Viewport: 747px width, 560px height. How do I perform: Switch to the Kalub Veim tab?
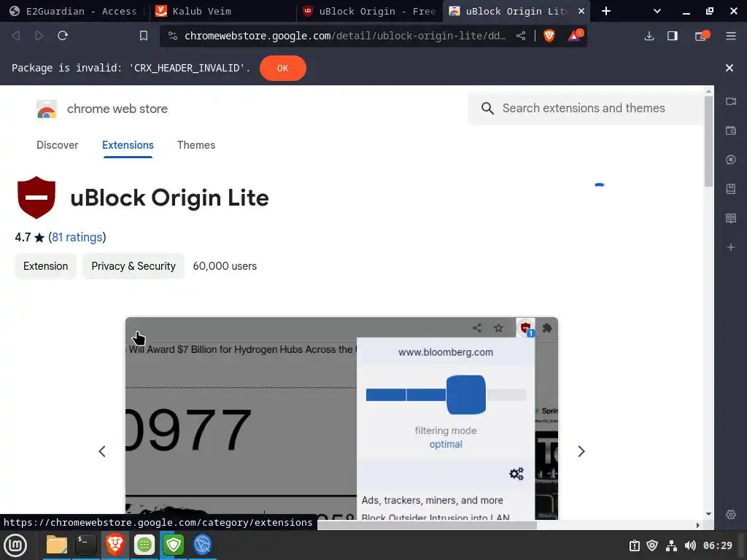click(223, 11)
